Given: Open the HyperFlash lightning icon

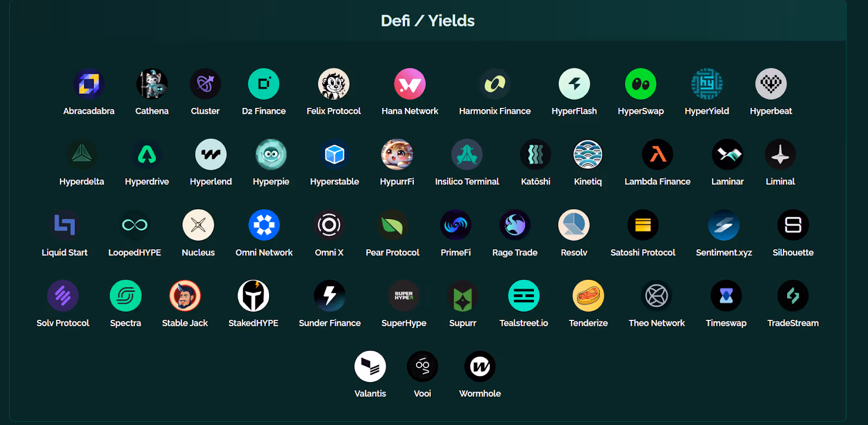Looking at the screenshot, I should (x=575, y=84).
